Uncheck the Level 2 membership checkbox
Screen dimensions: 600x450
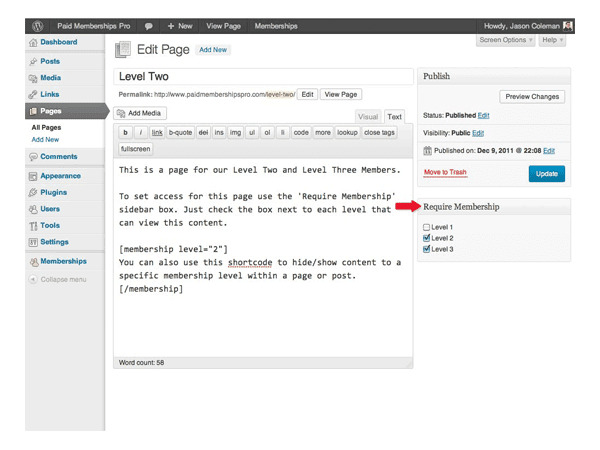427,238
